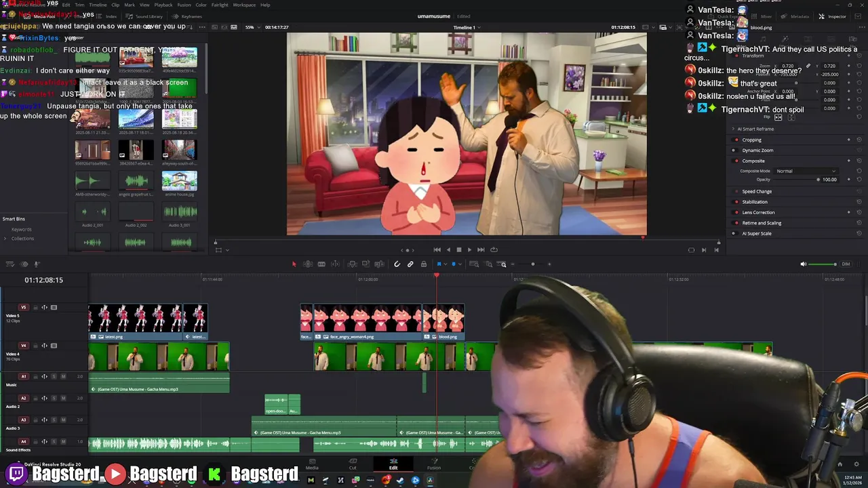Expand the Keywords smart bin
Screen dimensions: 868x488
coord(22,229)
